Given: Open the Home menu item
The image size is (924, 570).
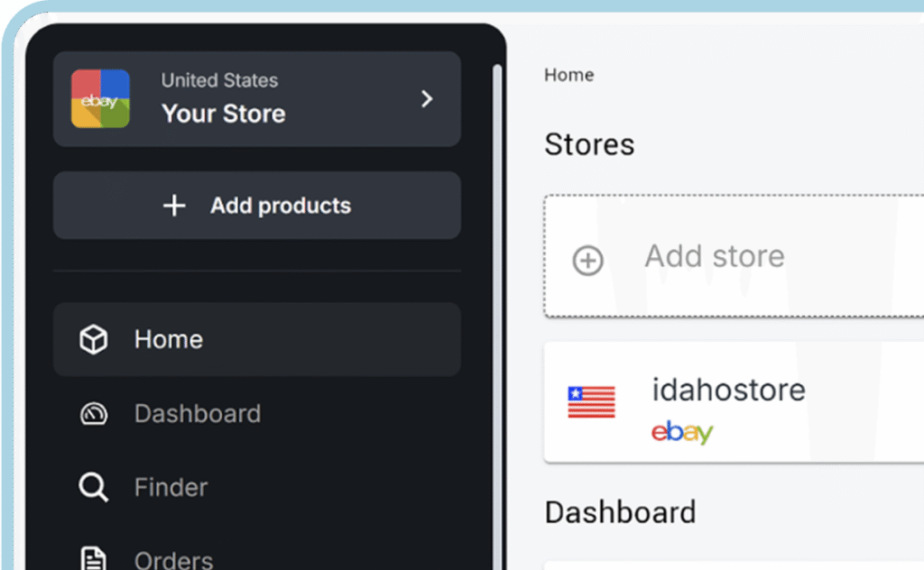Looking at the screenshot, I should (257, 339).
